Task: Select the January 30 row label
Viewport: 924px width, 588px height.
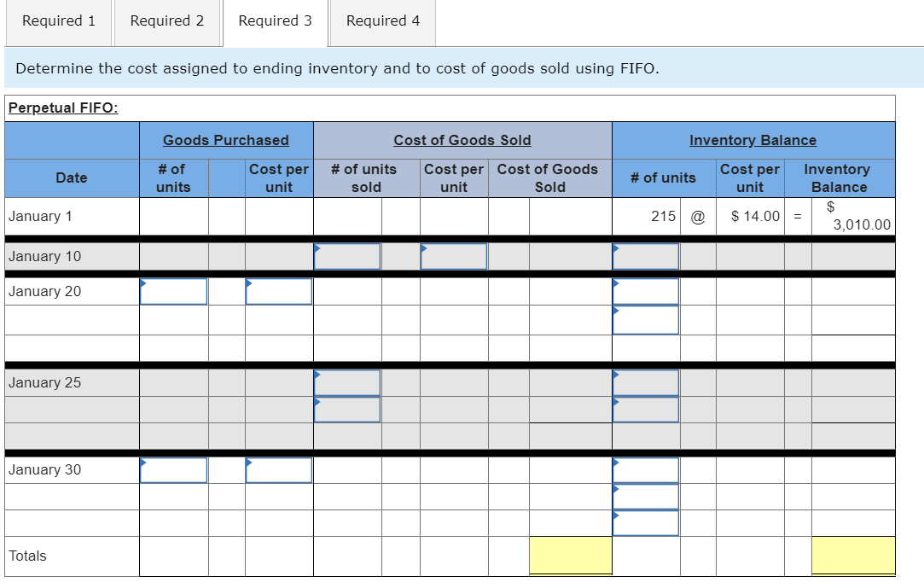Action: pos(44,470)
